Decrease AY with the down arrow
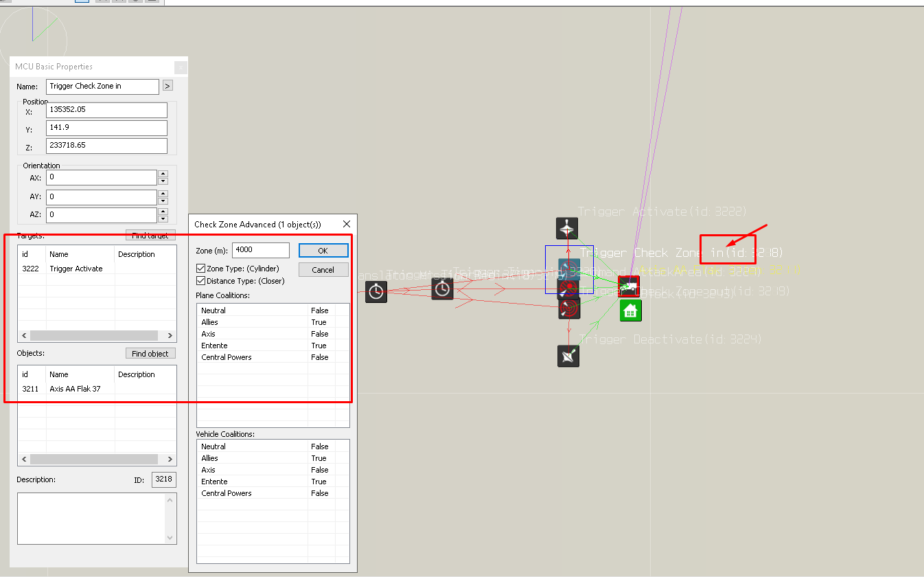 pos(163,201)
